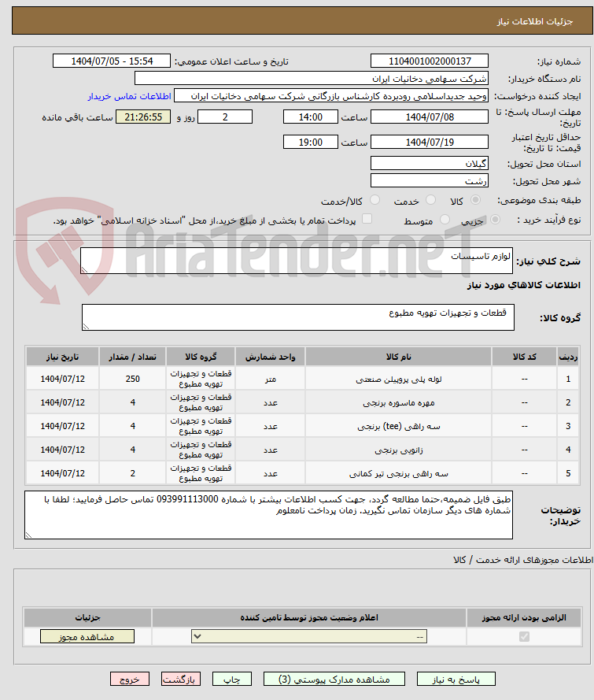The width and height of the screenshot is (594, 700).
Task: Click the بازگشت back button
Action: [181, 679]
